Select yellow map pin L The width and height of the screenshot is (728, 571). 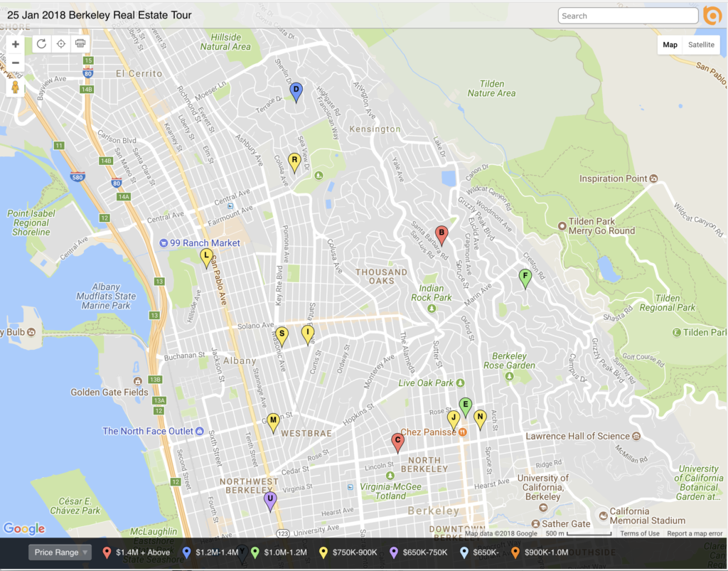(x=207, y=259)
